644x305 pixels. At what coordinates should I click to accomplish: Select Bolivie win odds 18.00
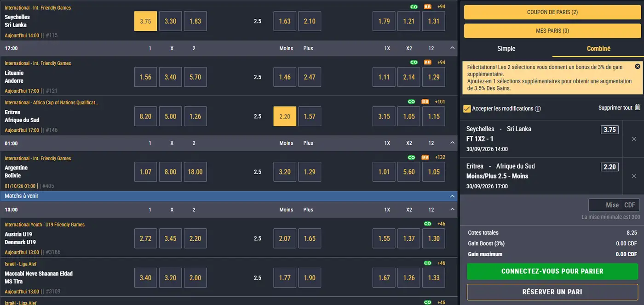(195, 172)
